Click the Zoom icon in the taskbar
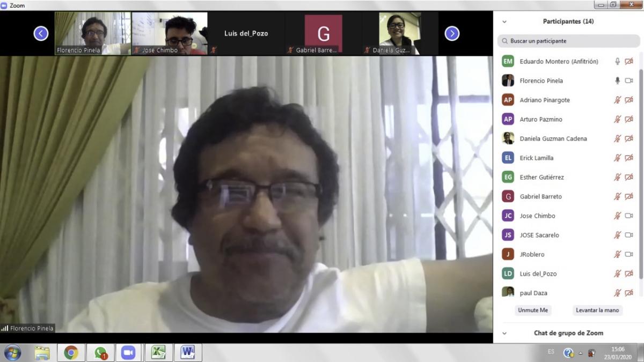This screenshot has height=362, width=644. click(128, 352)
